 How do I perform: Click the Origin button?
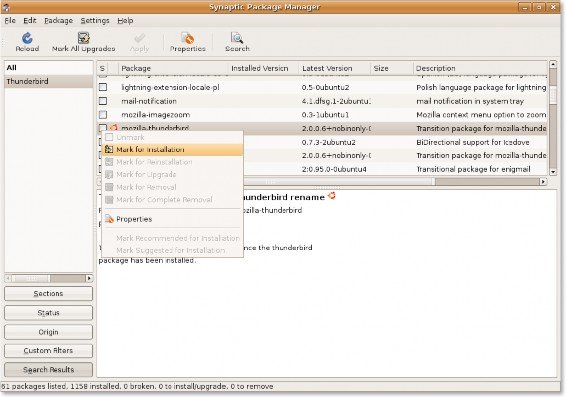pyautogui.click(x=48, y=332)
